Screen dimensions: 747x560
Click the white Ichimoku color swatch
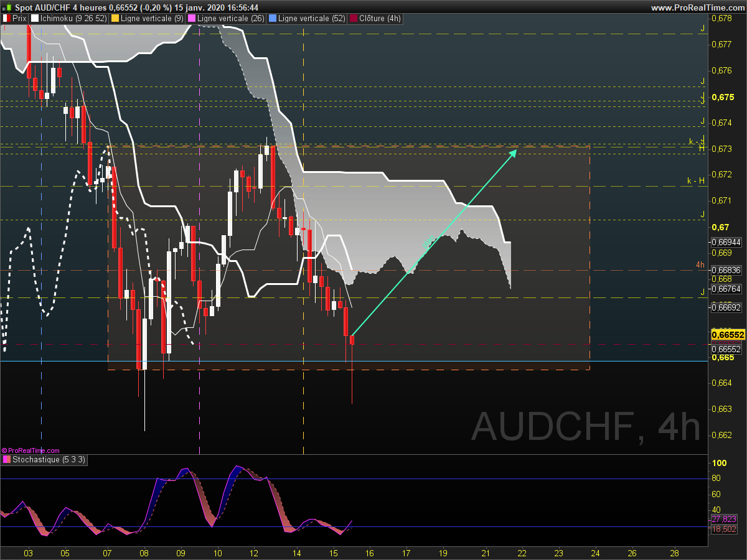(35, 19)
